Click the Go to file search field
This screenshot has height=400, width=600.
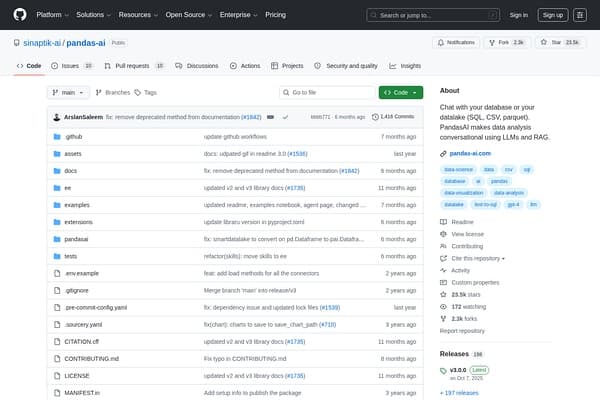[x=327, y=93]
